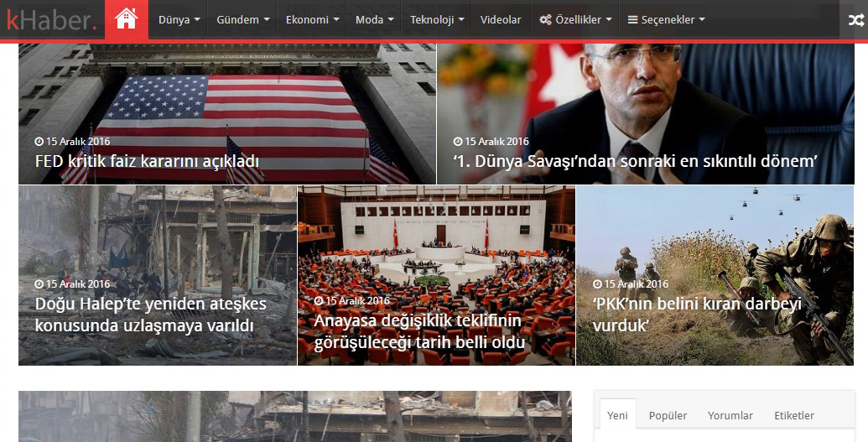Go to the Videolar page

(x=501, y=20)
